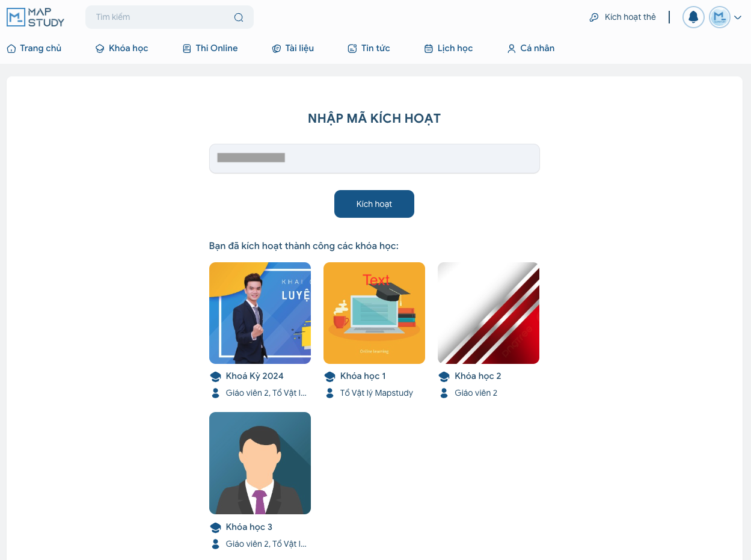Focus the Tìm kiếm search box
Image resolution: width=751 pixels, height=560 pixels.
coord(170,17)
